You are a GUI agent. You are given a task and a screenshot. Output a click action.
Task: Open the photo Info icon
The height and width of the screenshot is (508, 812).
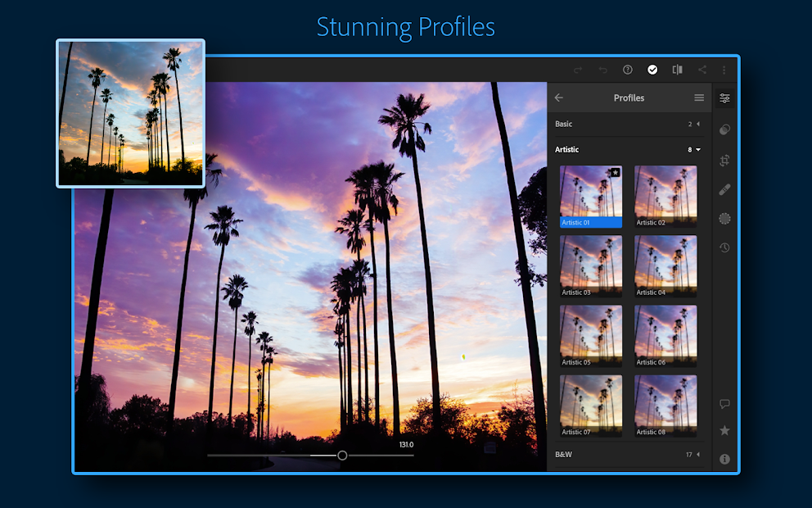[x=724, y=459]
